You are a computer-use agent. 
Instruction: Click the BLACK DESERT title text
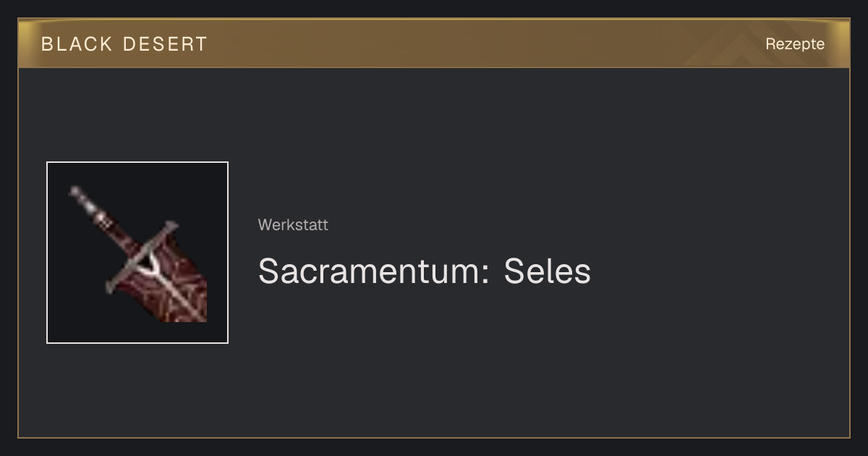click(x=124, y=44)
